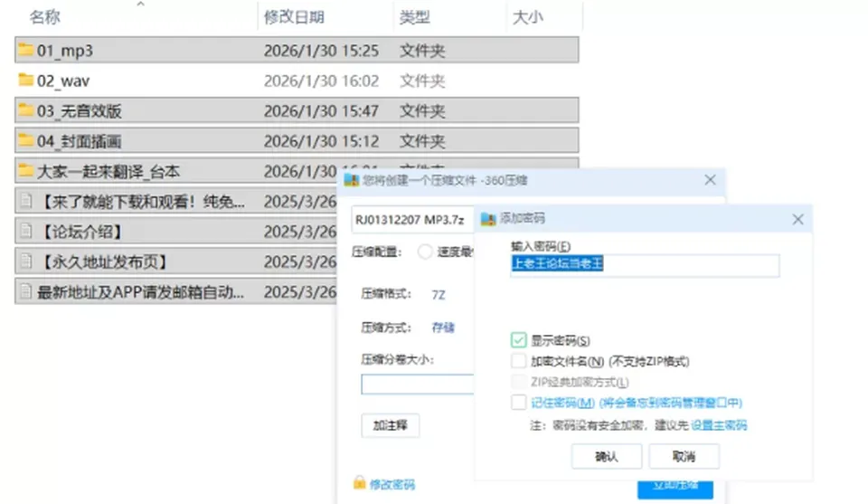This screenshot has width=868, height=504.
Task: Select the 最新地址及APP请发邮箱自动 file name
Action: tap(141, 292)
